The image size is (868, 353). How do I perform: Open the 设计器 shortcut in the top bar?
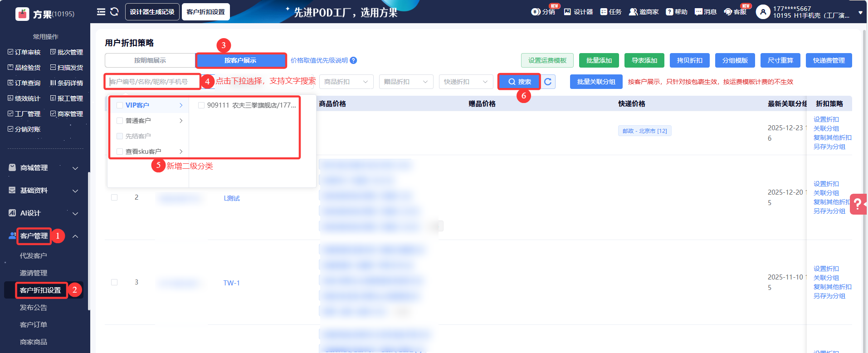coord(578,12)
